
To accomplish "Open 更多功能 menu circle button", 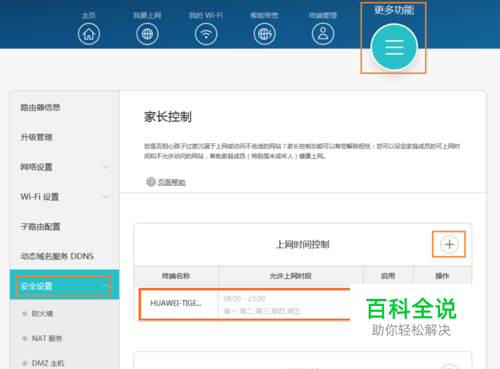I will (x=394, y=47).
